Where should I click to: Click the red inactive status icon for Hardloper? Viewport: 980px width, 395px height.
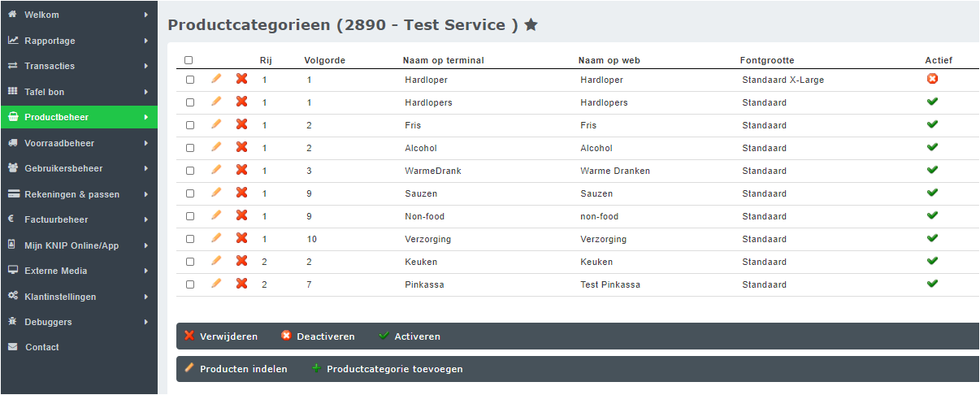coord(932,79)
